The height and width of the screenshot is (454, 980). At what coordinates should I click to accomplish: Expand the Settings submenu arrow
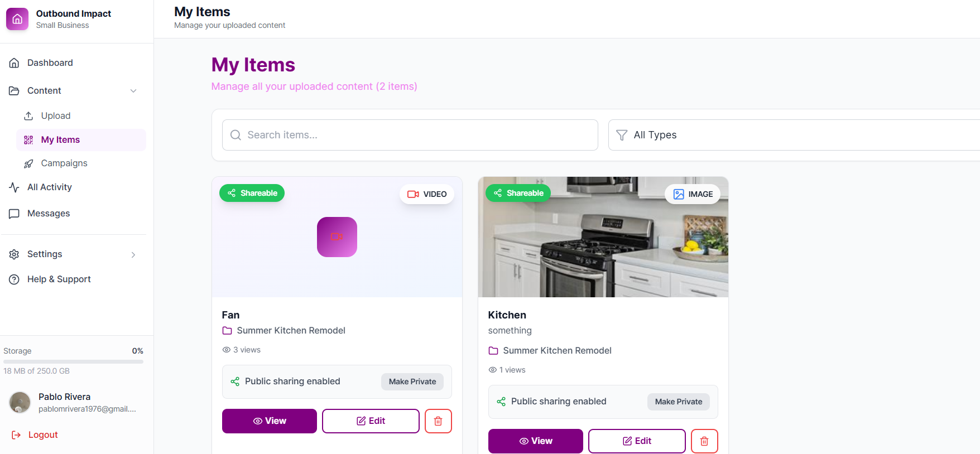click(133, 254)
